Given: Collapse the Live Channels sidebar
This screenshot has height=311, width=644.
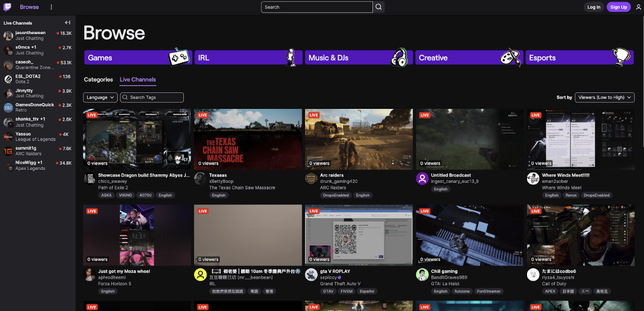Looking at the screenshot, I should [x=67, y=23].
